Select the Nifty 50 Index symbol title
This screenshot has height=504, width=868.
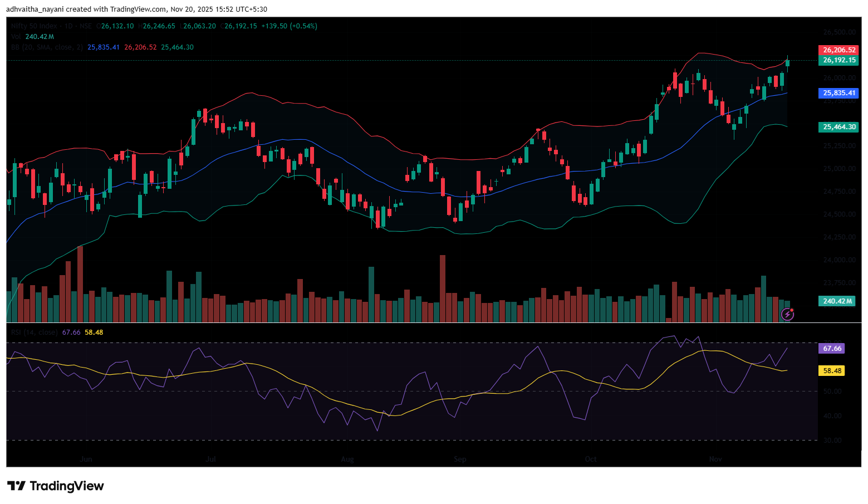click(x=34, y=26)
